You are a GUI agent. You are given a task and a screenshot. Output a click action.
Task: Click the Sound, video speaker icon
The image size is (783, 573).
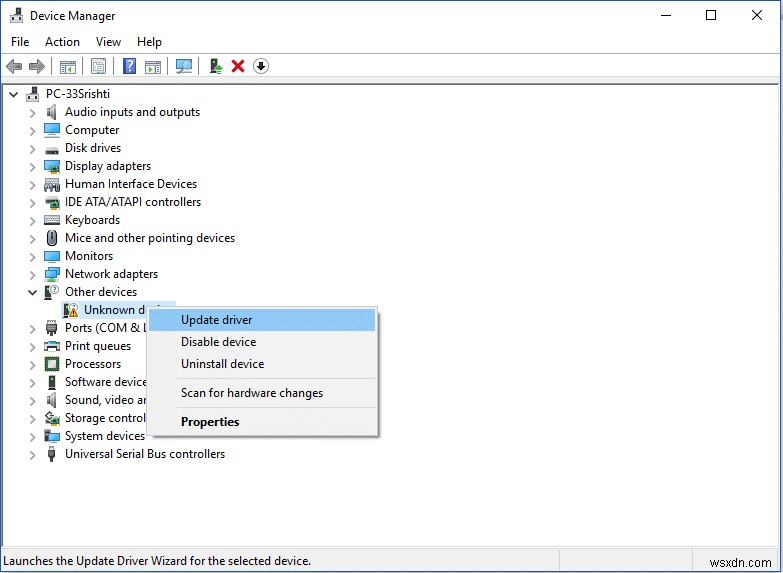(x=51, y=400)
